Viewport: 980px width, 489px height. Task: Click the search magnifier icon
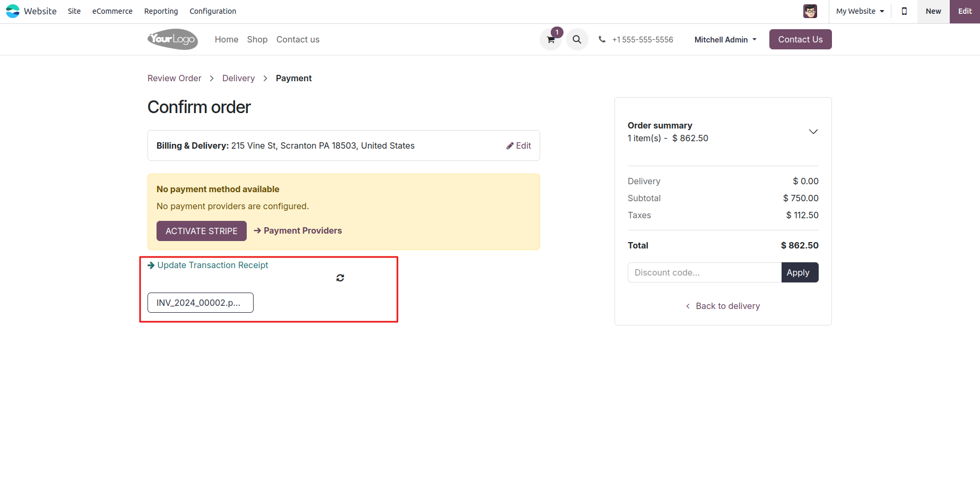pyautogui.click(x=577, y=39)
